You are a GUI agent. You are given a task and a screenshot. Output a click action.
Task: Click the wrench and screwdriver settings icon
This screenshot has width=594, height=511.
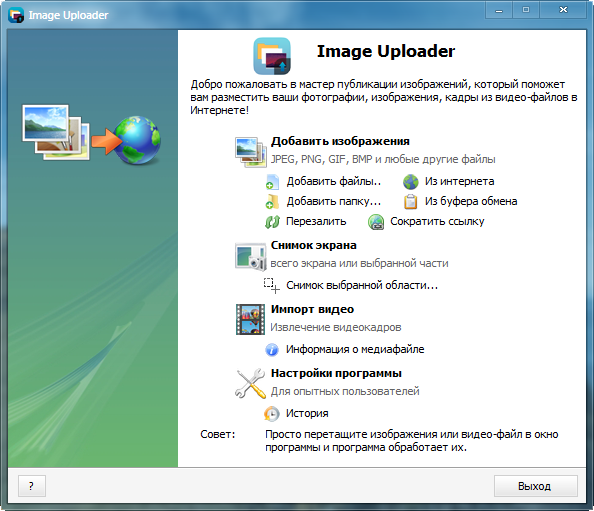250,383
